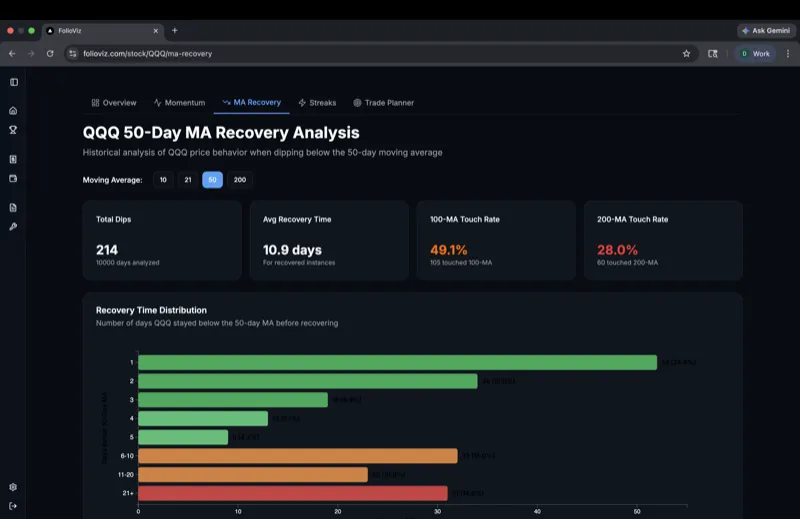
Task: Open the Home icon in sidebar
Action: tap(13, 111)
